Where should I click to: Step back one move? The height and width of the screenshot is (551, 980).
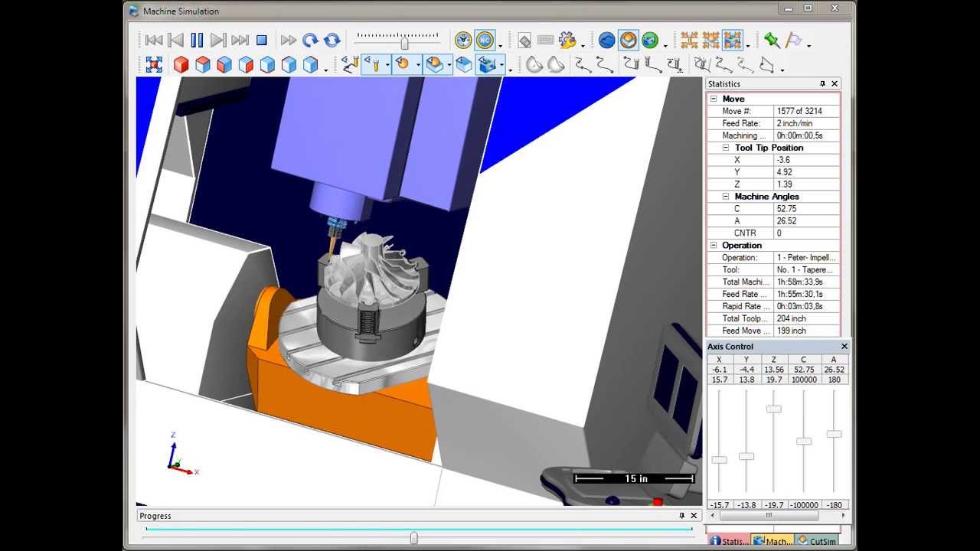[x=175, y=40]
